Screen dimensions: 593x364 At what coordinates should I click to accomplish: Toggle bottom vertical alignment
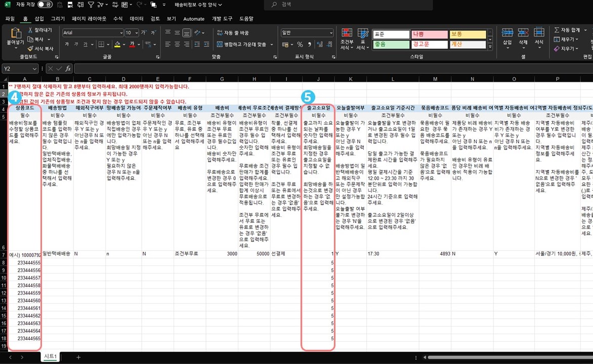[x=186, y=33]
